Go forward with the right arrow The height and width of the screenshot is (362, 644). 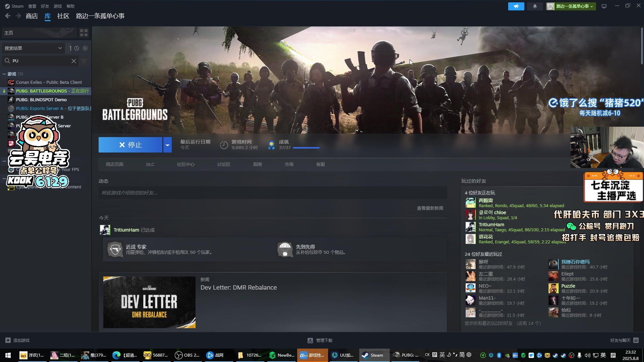18,16
